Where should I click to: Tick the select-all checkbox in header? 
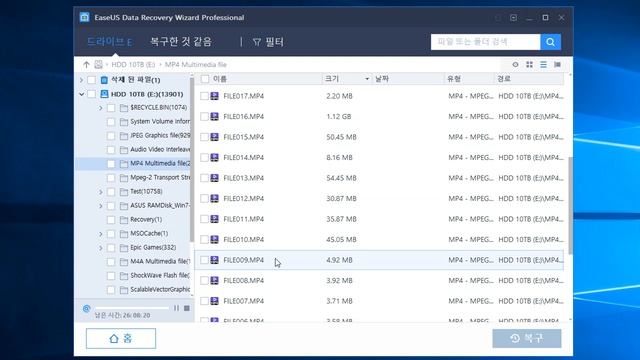[x=205, y=79]
